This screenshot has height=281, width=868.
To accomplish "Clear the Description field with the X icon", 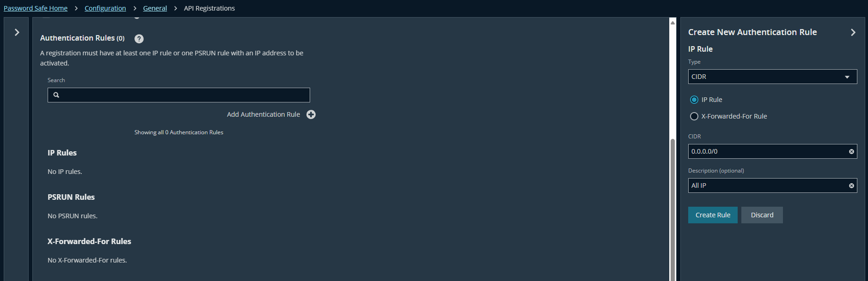I will pyautogui.click(x=851, y=185).
